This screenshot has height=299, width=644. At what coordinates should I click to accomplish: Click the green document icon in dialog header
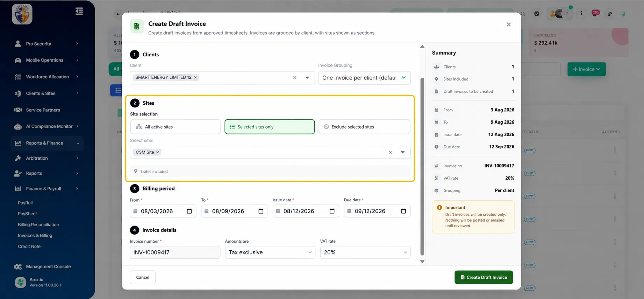coord(137,26)
